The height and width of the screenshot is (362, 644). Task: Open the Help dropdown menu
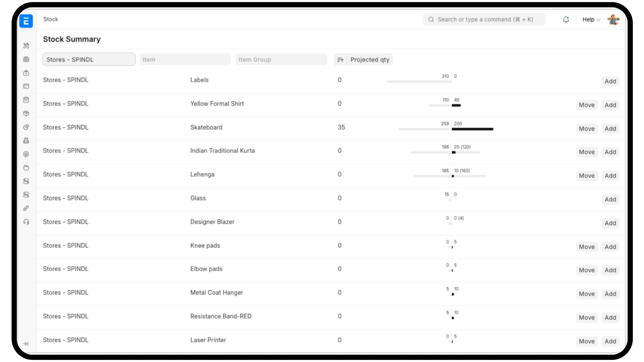point(591,19)
